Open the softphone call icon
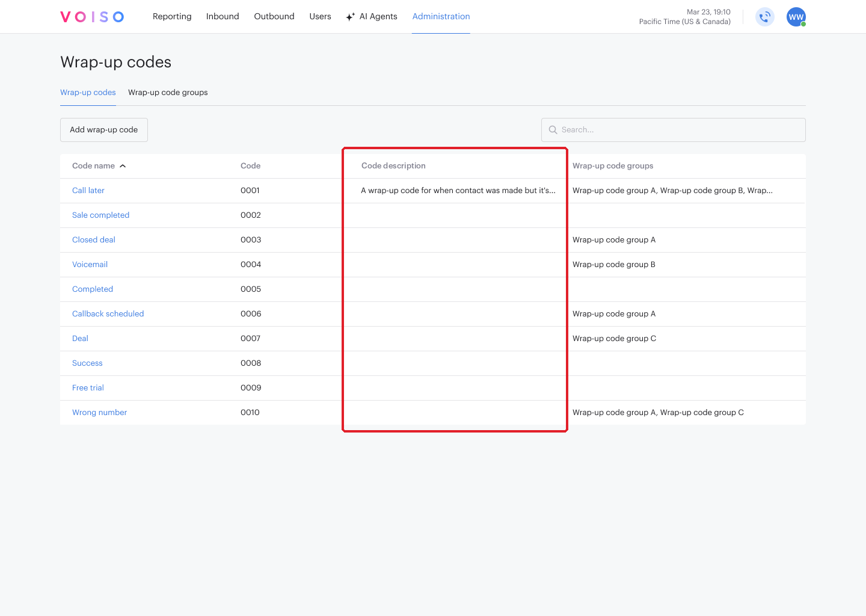The height and width of the screenshot is (616, 866). click(764, 17)
